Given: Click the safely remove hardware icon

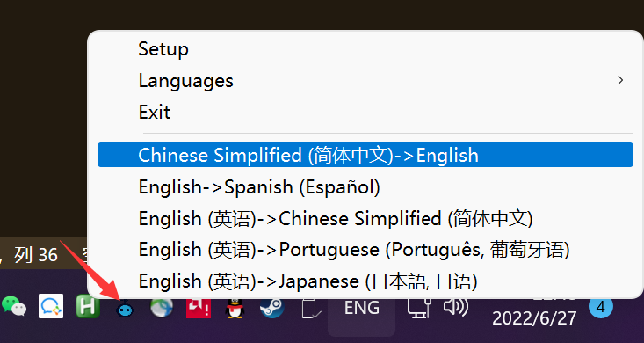Looking at the screenshot, I should [x=311, y=309].
